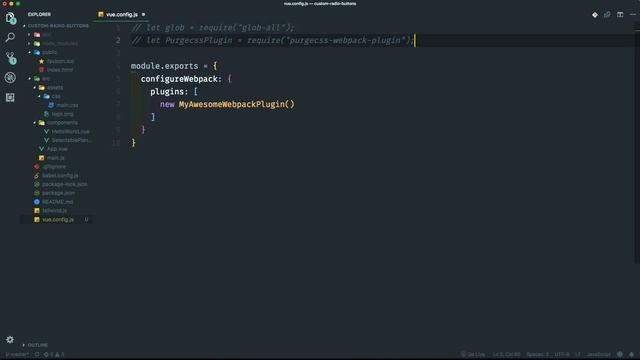640x360 pixels.
Task: Open the Manage gear menu
Action: coord(10,340)
